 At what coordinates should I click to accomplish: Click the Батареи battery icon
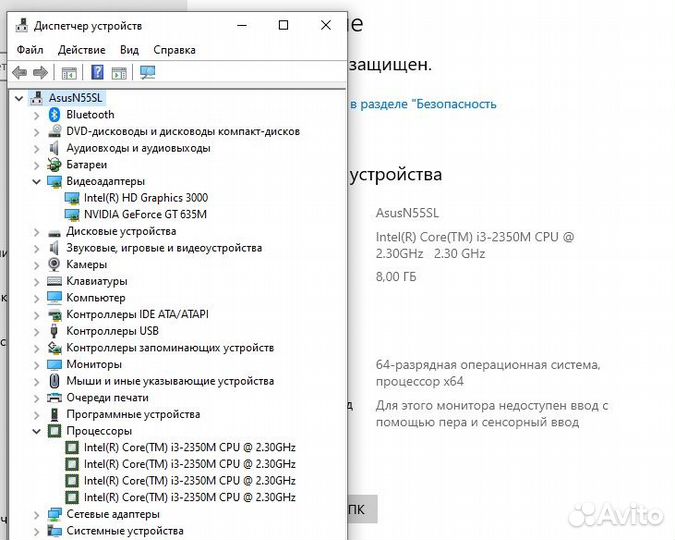coord(54,164)
